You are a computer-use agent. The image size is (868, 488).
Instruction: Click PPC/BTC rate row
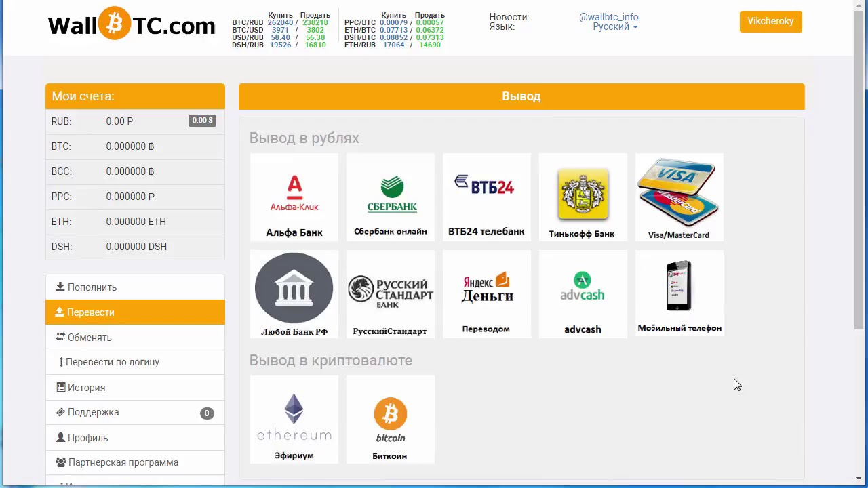(395, 22)
